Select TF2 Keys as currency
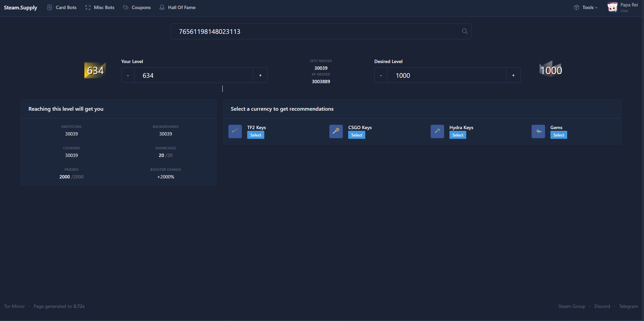The height and width of the screenshot is (321, 644). pos(256,135)
